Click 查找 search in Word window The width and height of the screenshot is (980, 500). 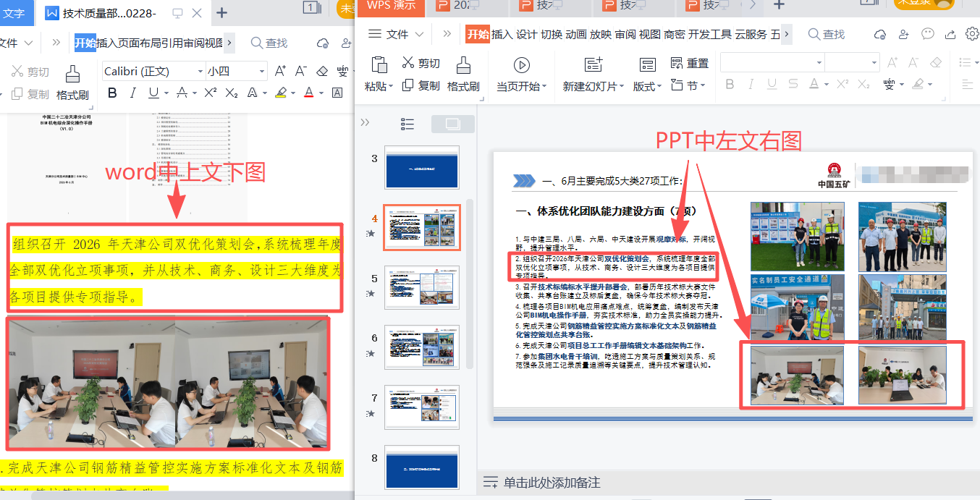point(269,43)
